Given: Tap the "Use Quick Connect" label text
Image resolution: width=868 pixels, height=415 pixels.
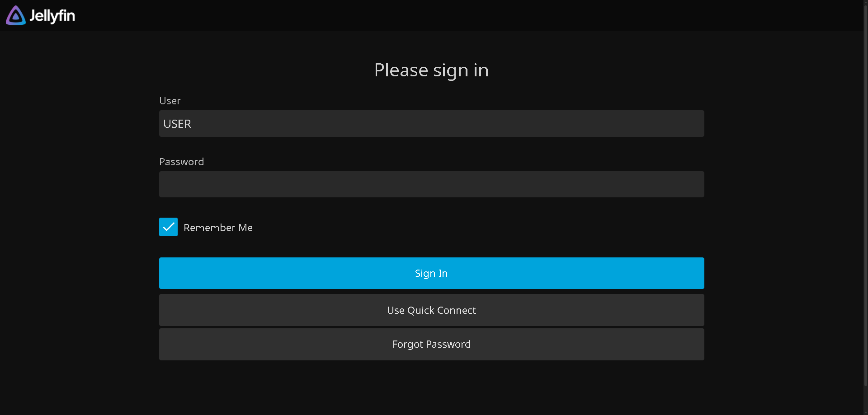Looking at the screenshot, I should click(x=431, y=310).
